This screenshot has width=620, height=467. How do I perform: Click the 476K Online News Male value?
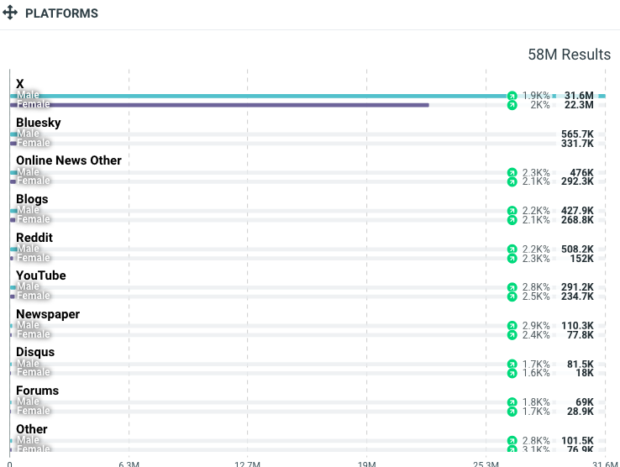(581, 173)
